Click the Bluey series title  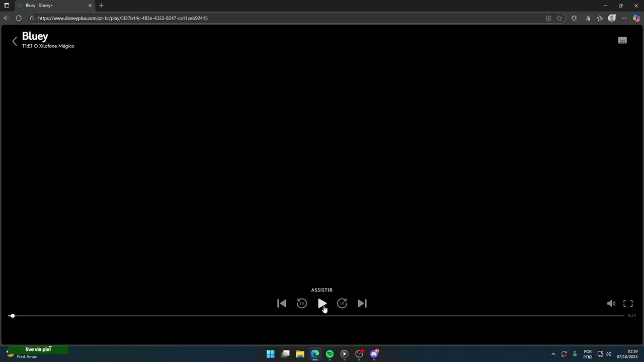tap(35, 36)
